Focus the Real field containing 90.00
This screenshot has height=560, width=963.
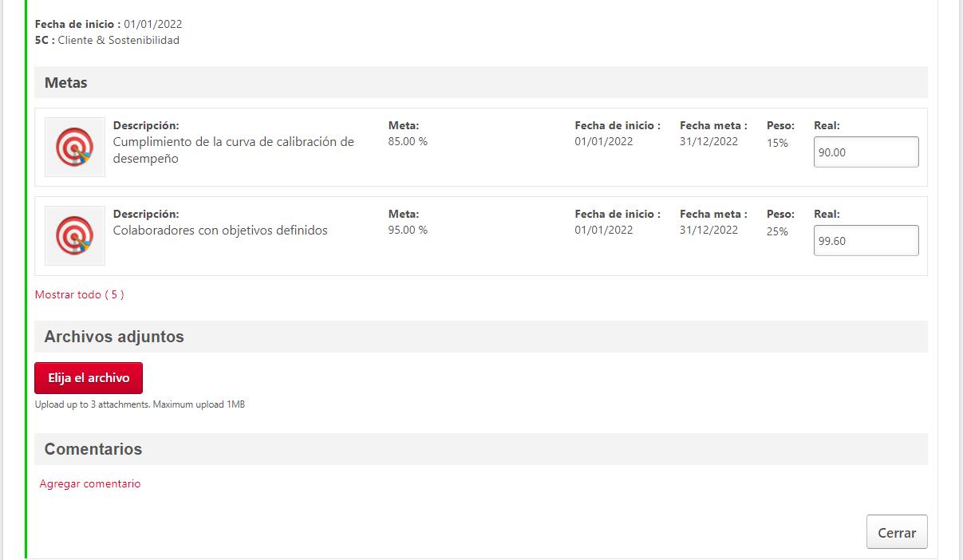(x=866, y=152)
